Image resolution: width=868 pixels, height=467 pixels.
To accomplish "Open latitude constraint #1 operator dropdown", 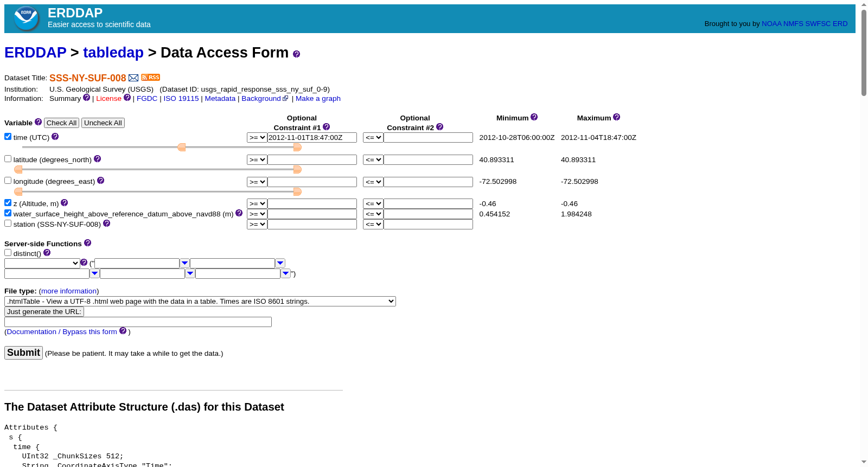I will click(x=257, y=160).
